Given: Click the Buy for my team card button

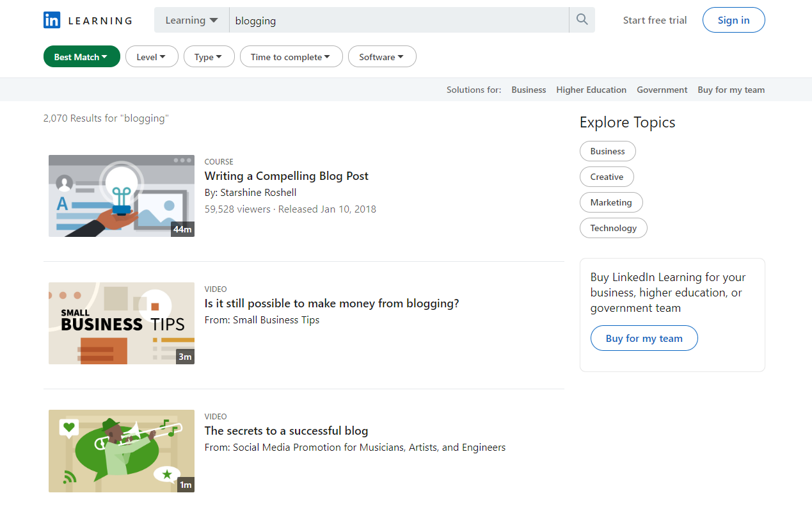Looking at the screenshot, I should [x=644, y=338].
